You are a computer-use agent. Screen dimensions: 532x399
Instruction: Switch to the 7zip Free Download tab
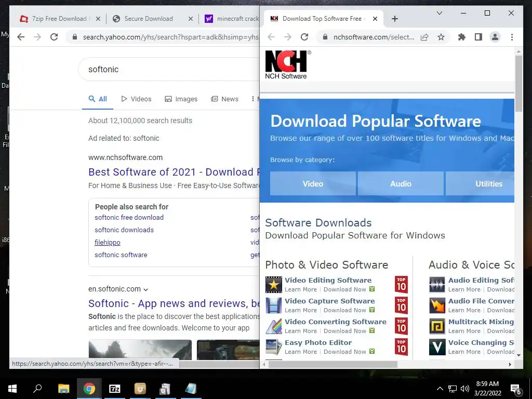(x=59, y=19)
